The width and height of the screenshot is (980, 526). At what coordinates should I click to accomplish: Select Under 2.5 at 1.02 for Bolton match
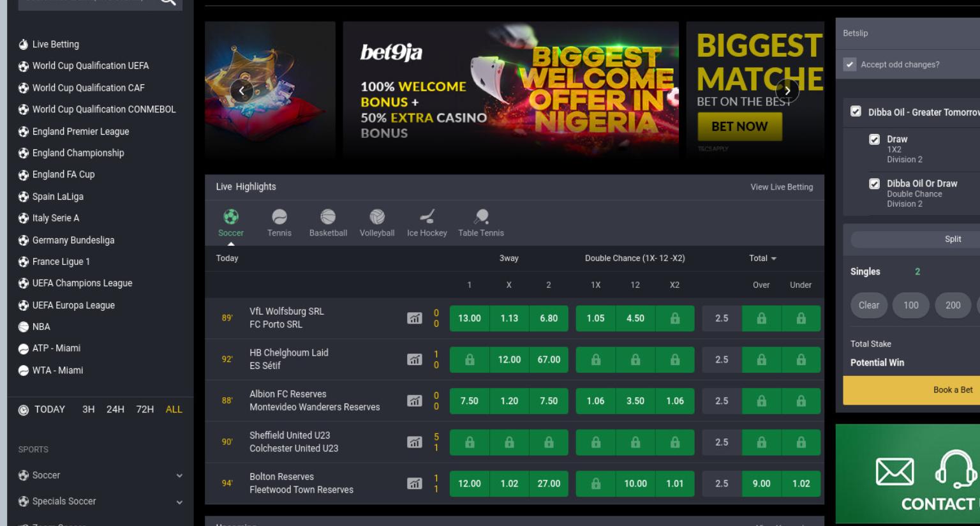click(801, 484)
